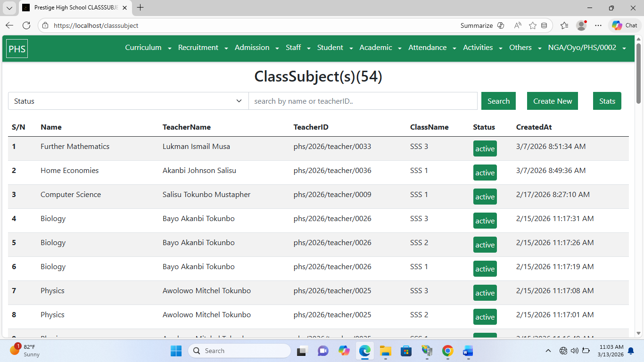This screenshot has width=644, height=362.
Task: Open the Stats button
Action: coord(607,101)
